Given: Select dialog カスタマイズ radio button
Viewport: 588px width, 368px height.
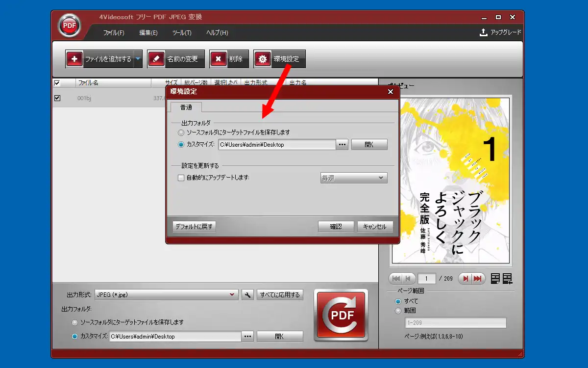Looking at the screenshot, I should [181, 144].
